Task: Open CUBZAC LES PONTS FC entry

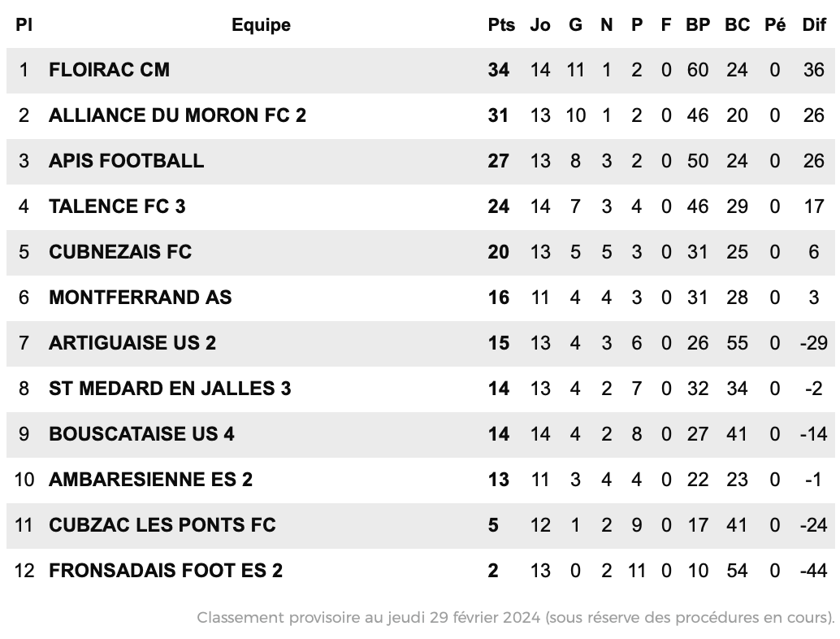Action: click(x=162, y=525)
